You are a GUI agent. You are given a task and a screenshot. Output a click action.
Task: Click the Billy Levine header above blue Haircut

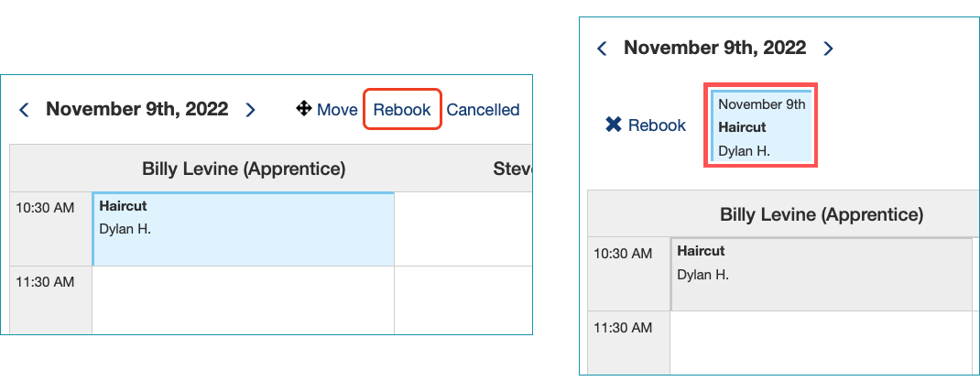coord(243,169)
